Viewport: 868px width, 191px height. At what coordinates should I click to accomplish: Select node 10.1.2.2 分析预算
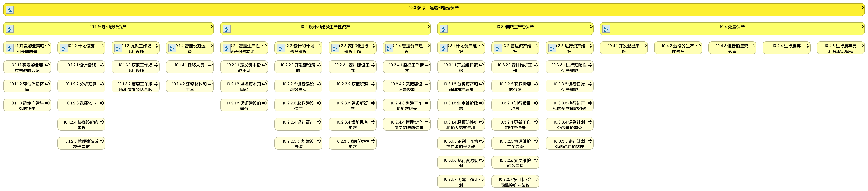click(x=81, y=86)
